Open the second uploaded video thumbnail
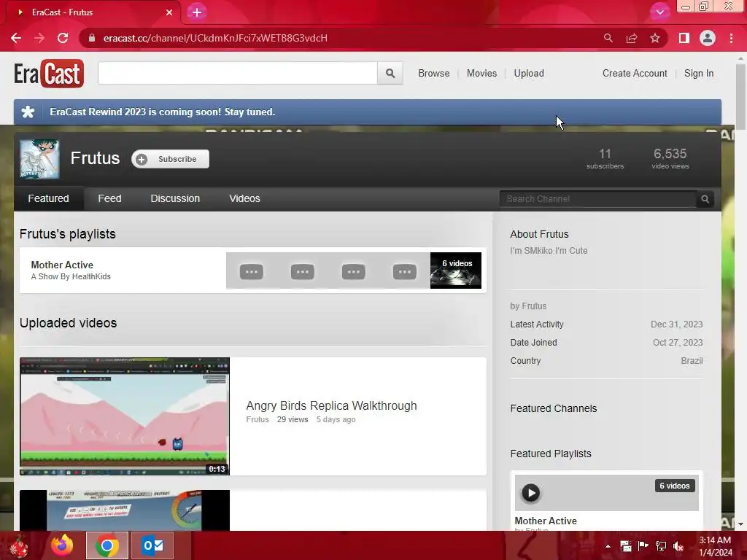The height and width of the screenshot is (560, 747). click(x=124, y=510)
